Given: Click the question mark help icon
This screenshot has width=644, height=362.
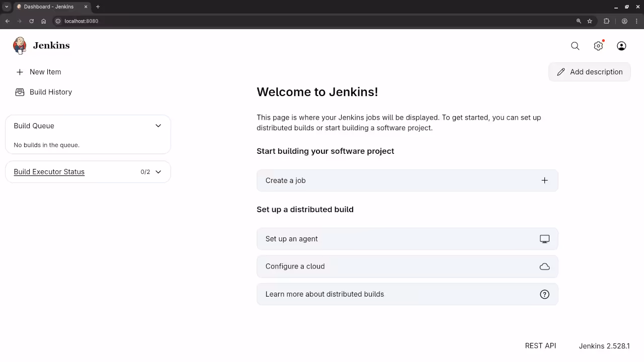Looking at the screenshot, I should pos(544,294).
